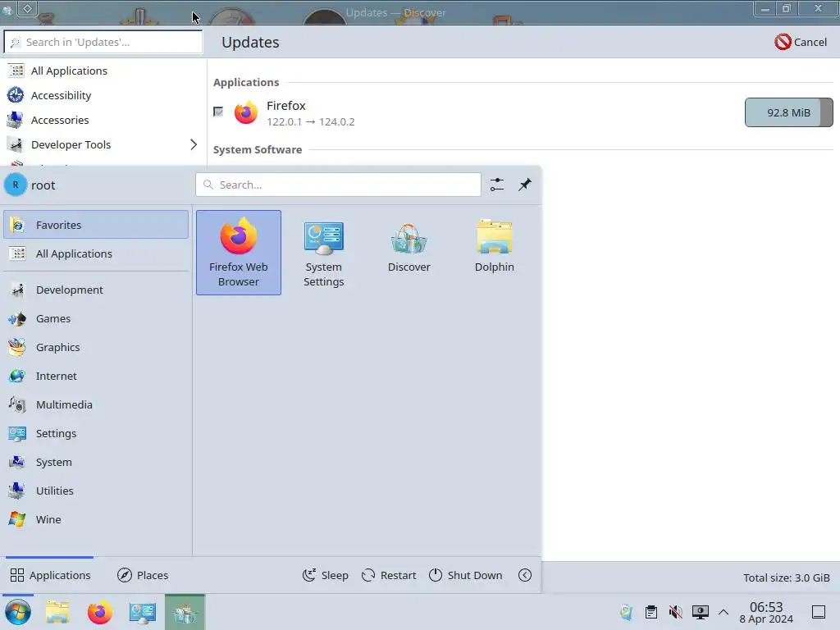Click the configure launcher sliders icon
This screenshot has height=630, width=840.
coord(497,185)
